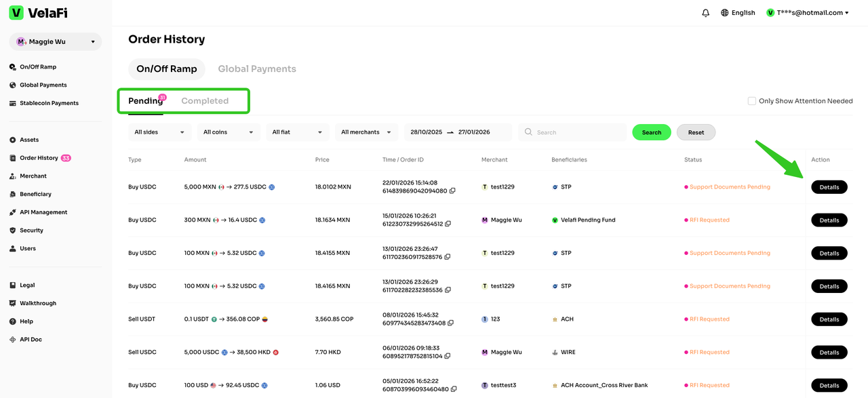Click the Security shield icon in sidebar

point(13,231)
